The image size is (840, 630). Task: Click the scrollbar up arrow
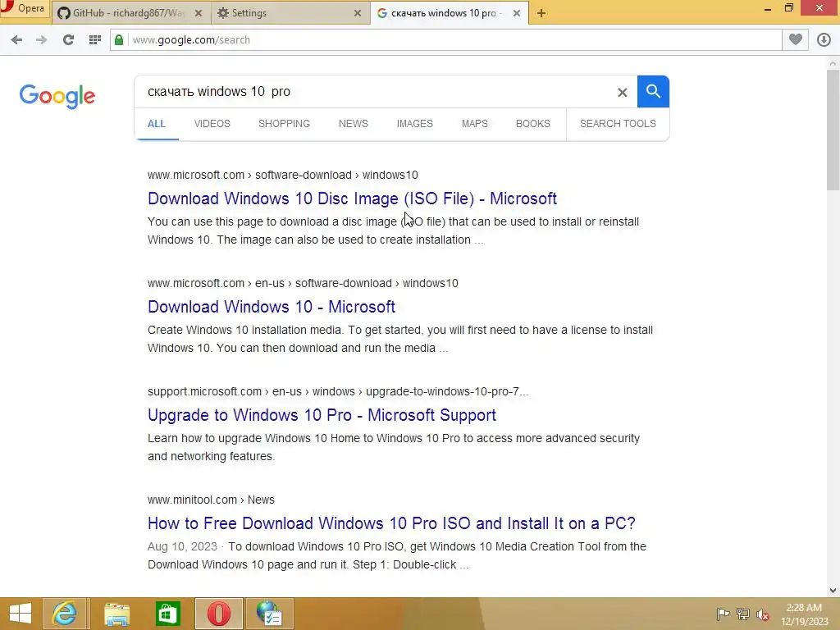833,62
